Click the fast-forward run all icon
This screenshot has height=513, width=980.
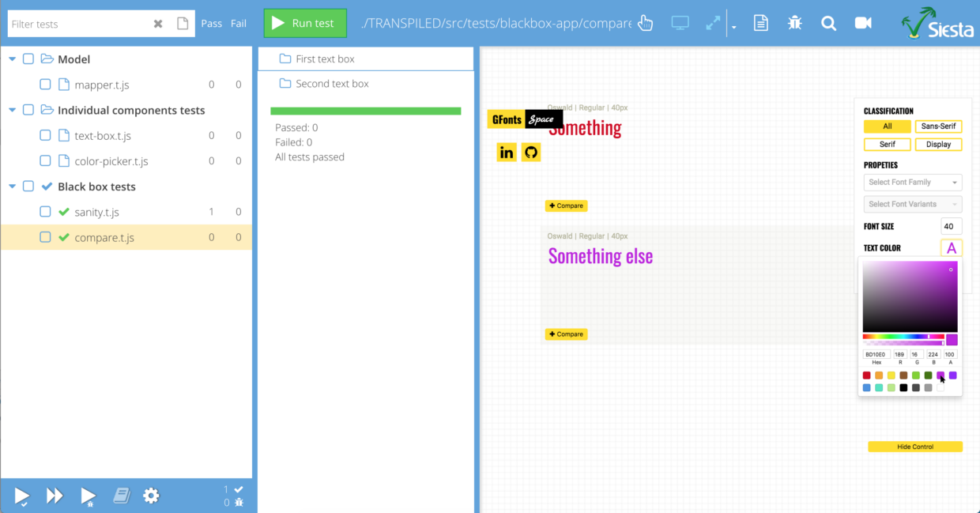coord(55,496)
